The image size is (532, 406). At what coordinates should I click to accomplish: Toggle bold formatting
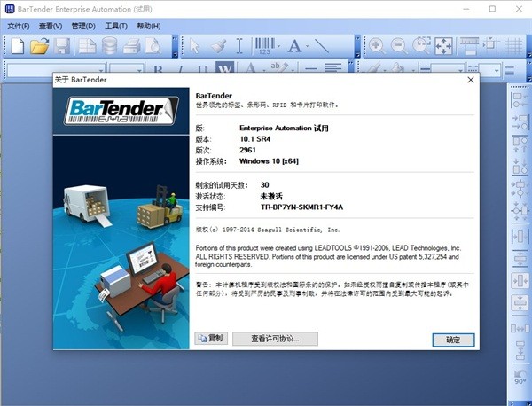158,69
